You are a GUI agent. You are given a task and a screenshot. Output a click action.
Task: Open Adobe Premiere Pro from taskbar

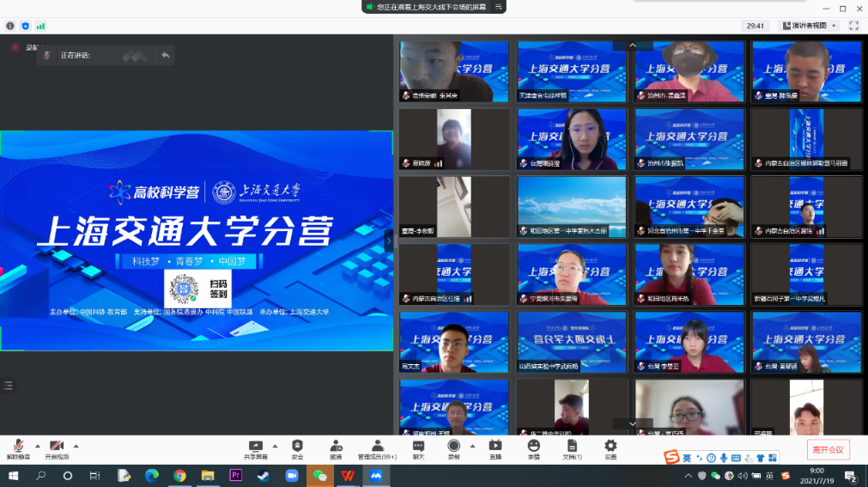coord(235,475)
